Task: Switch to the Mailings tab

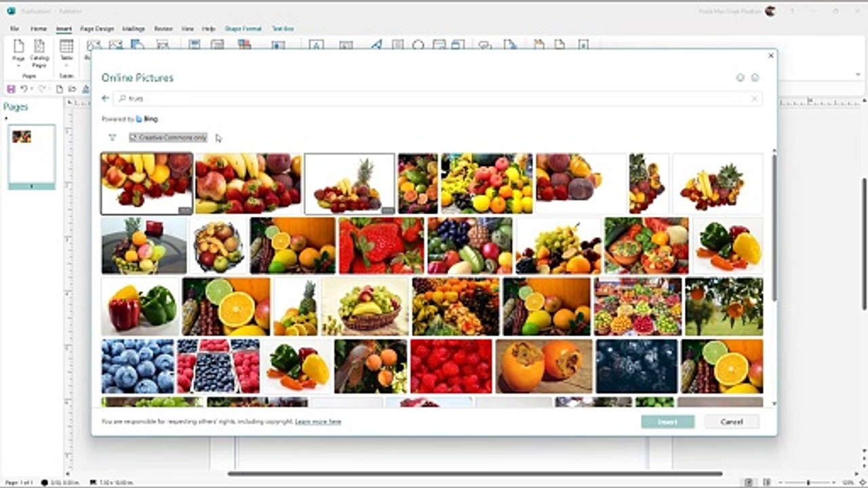Action: (x=134, y=29)
